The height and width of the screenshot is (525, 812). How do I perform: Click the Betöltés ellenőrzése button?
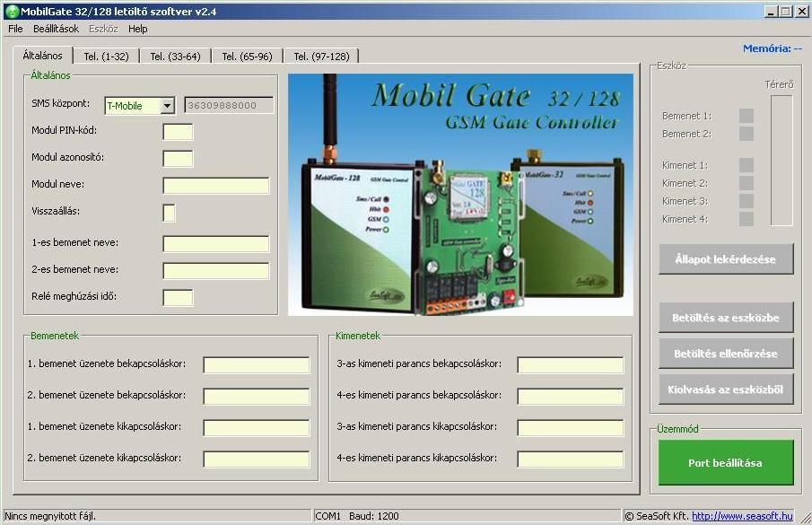click(x=726, y=354)
